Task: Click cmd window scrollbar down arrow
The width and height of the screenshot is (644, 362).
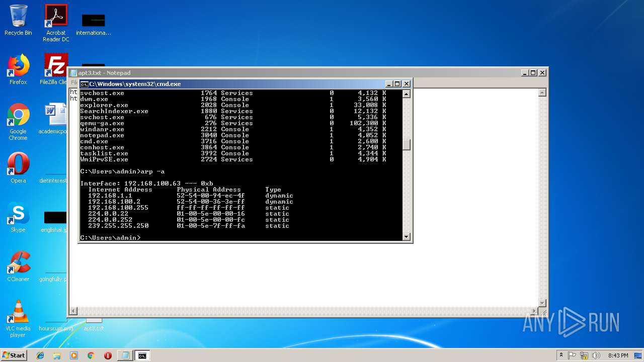Action: coord(407,236)
